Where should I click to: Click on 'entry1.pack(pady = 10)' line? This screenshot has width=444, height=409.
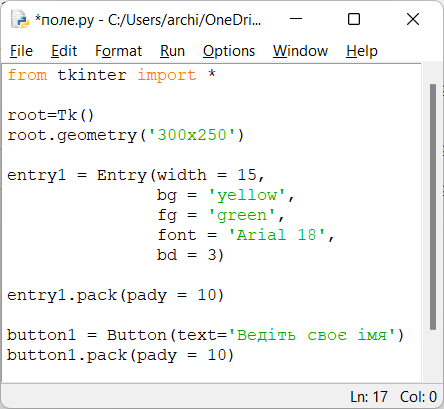(115, 295)
